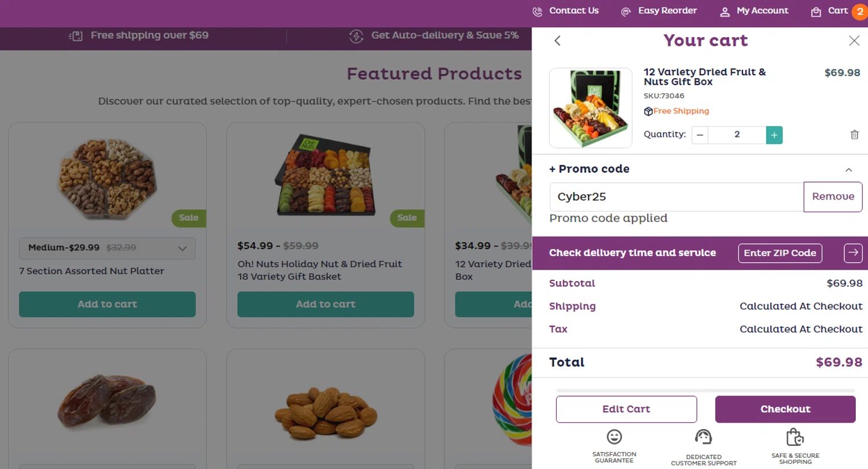This screenshot has width=868, height=469.
Task: Add 18 Variety Gift Basket to cart
Action: pos(325,304)
